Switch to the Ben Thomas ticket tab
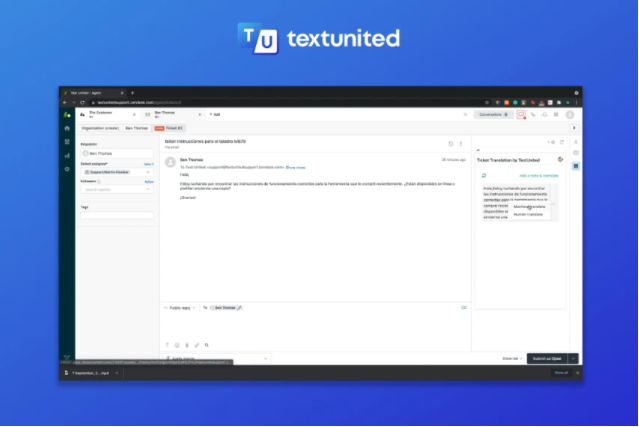This screenshot has width=639, height=427. coord(174,114)
